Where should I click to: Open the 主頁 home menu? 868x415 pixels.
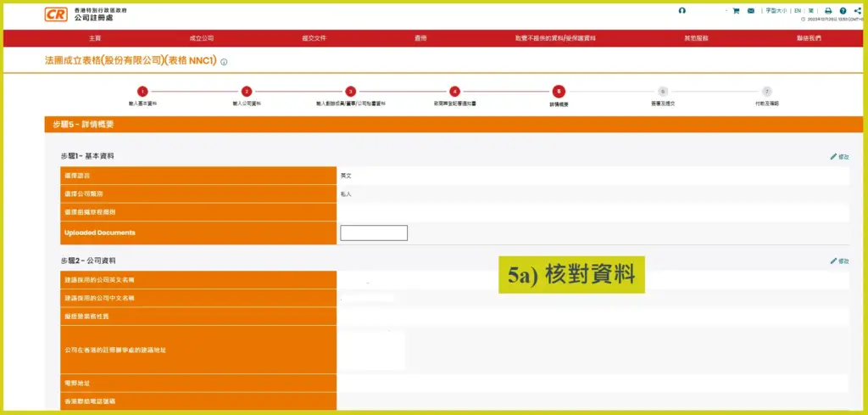tap(95, 38)
